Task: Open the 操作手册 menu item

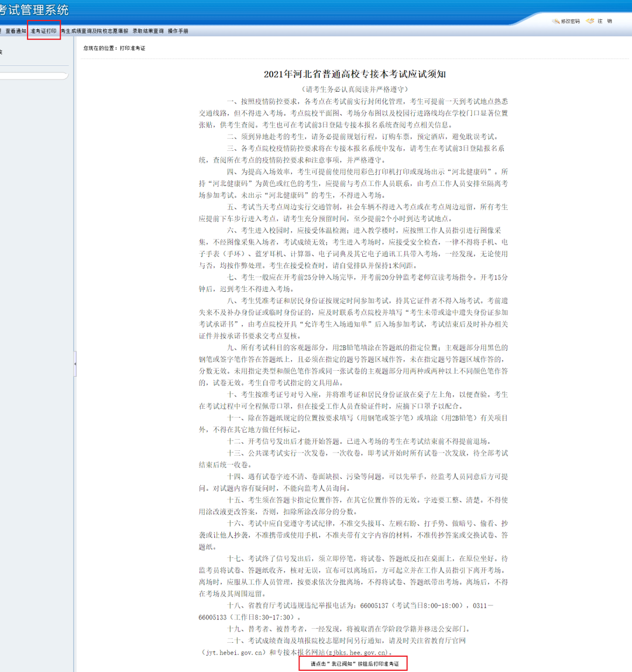Action: click(x=178, y=31)
